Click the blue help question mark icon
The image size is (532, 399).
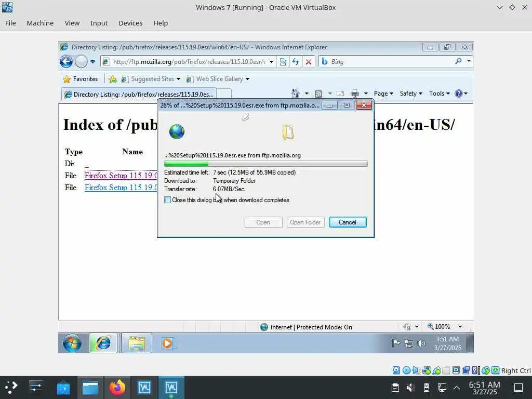(x=458, y=94)
